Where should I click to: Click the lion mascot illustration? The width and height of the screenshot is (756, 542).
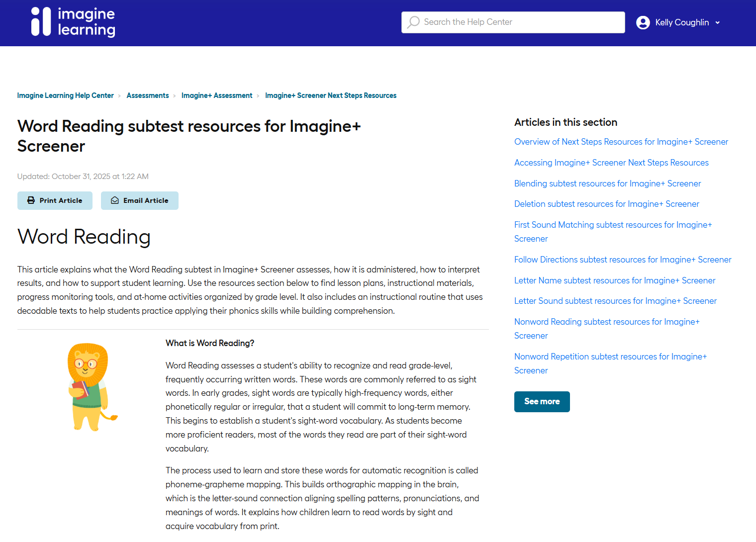point(92,386)
